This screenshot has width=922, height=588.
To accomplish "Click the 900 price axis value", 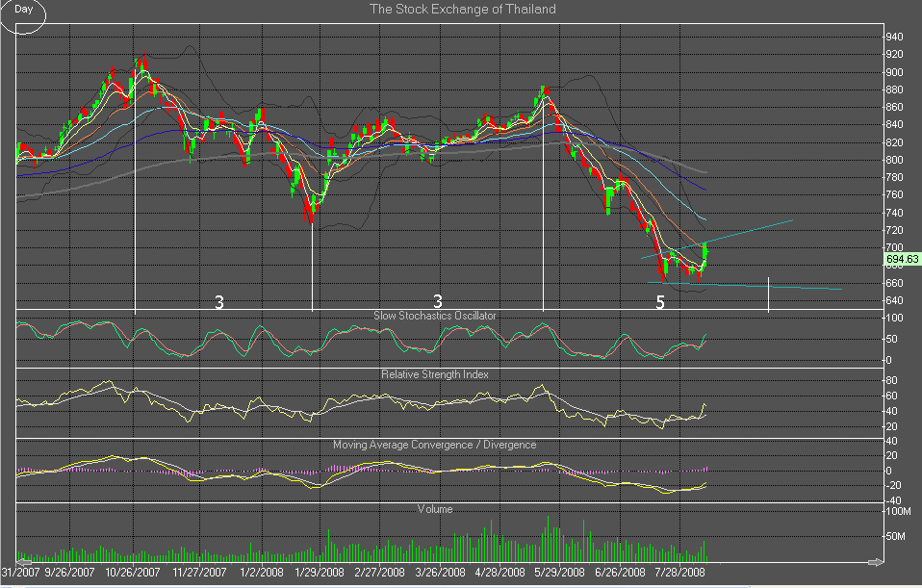I will pyautogui.click(x=894, y=72).
